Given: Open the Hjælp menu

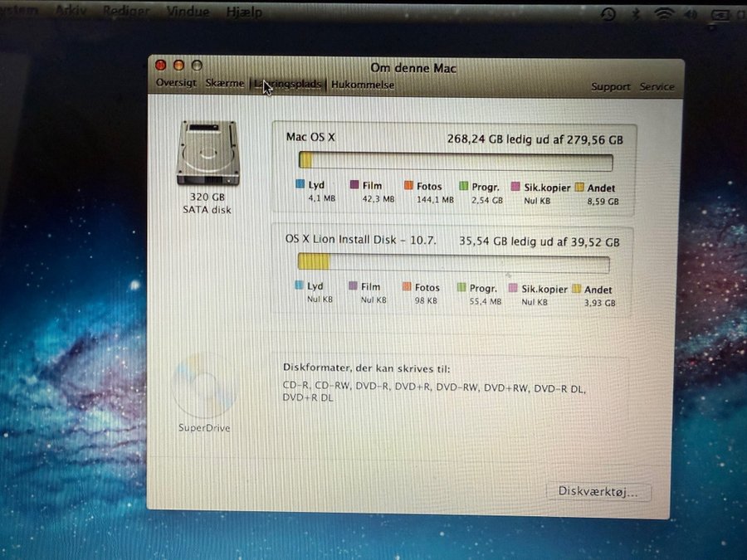Looking at the screenshot, I should point(244,12).
